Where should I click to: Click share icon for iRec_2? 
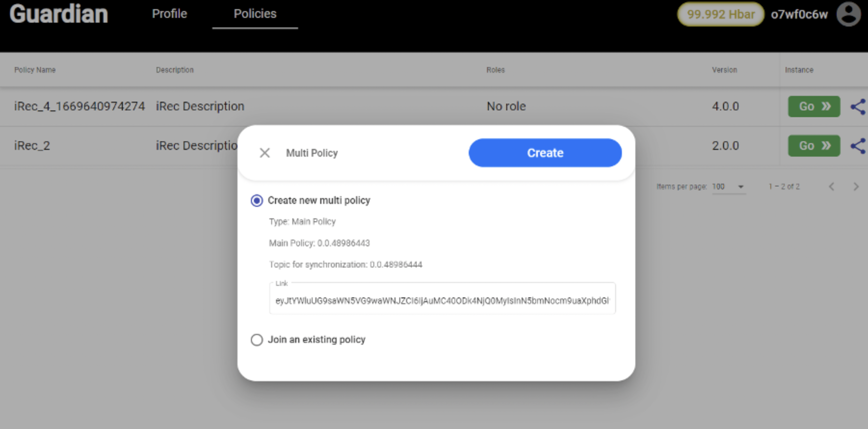pyautogui.click(x=857, y=146)
